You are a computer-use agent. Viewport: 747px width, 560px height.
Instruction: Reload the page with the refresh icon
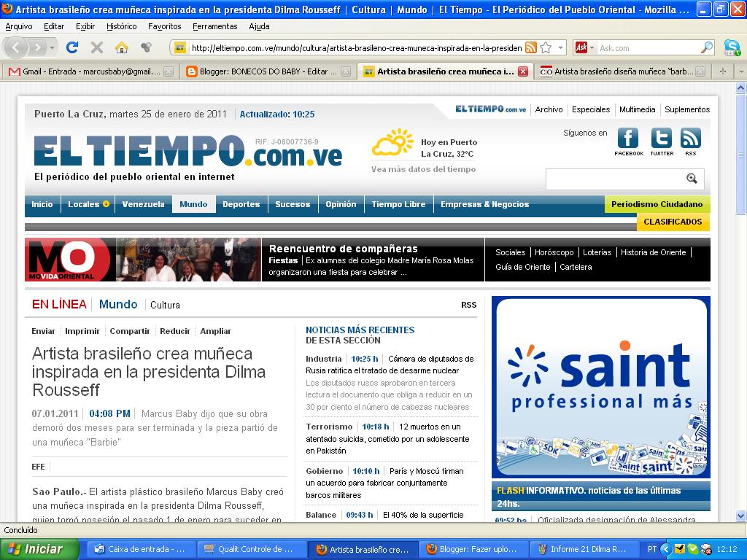click(72, 47)
